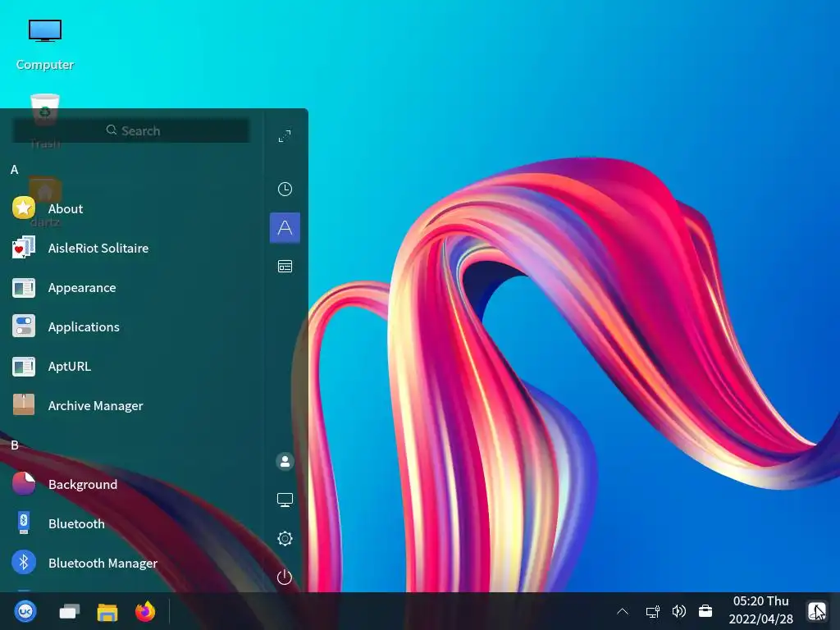Launch Firefox from the taskbar

144,611
